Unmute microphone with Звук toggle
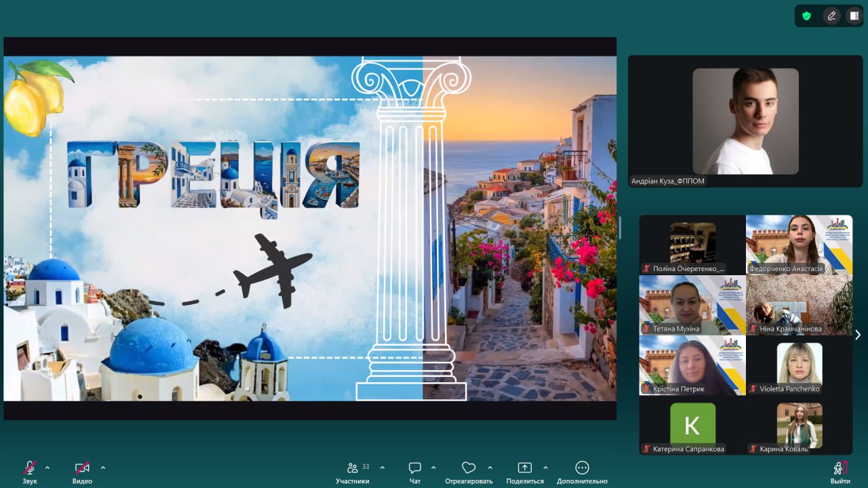The height and width of the screenshot is (488, 868). [x=30, y=468]
